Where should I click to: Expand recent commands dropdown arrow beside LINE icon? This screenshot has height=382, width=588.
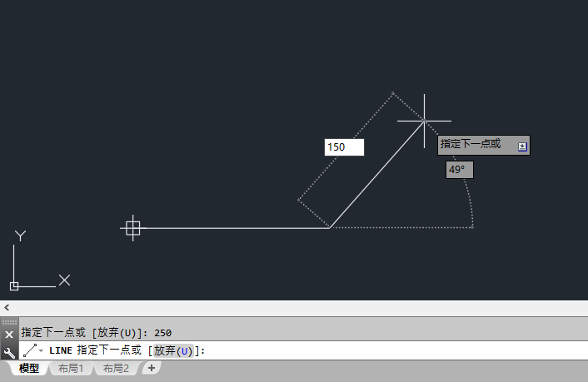[42, 351]
